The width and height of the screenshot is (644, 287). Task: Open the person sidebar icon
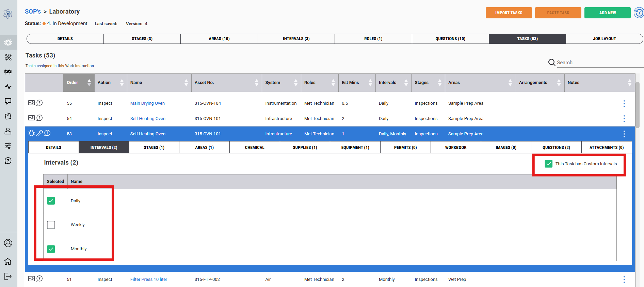[8, 131]
